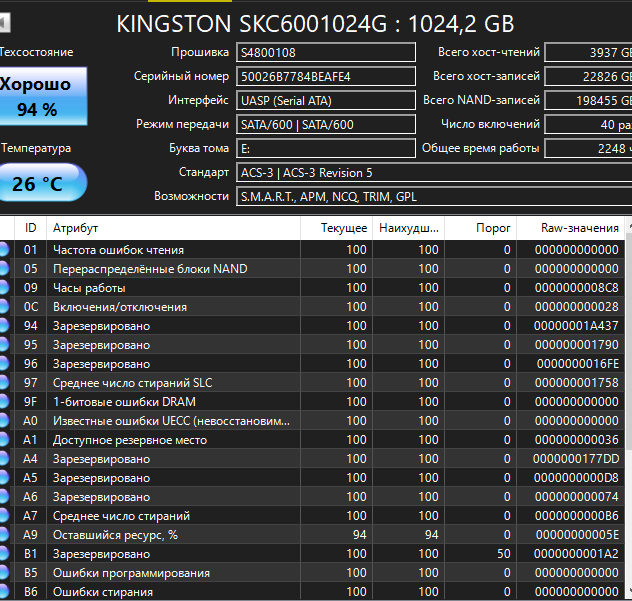Sort by the Наихудш... column header
632x601 pixels.
pyautogui.click(x=409, y=228)
